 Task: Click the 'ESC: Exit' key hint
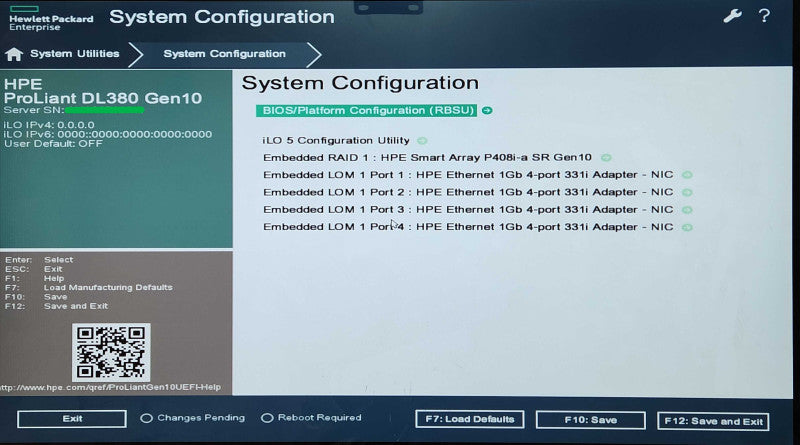(34, 269)
